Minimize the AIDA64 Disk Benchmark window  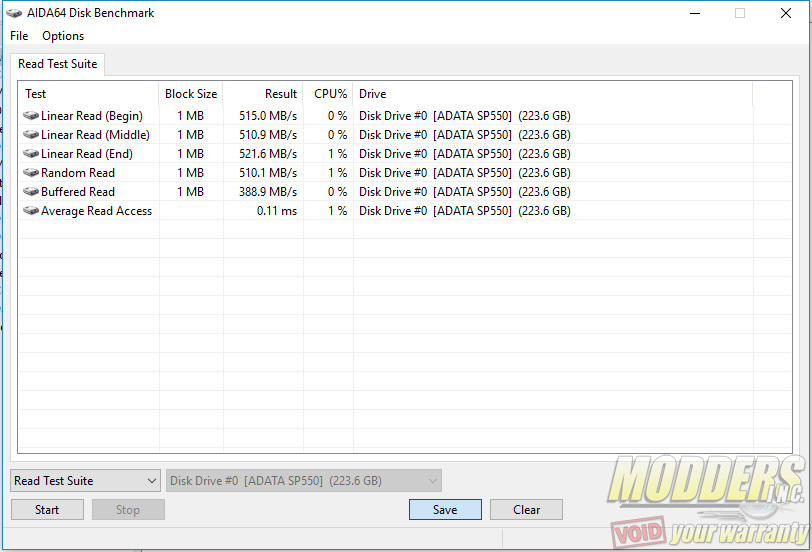point(695,13)
